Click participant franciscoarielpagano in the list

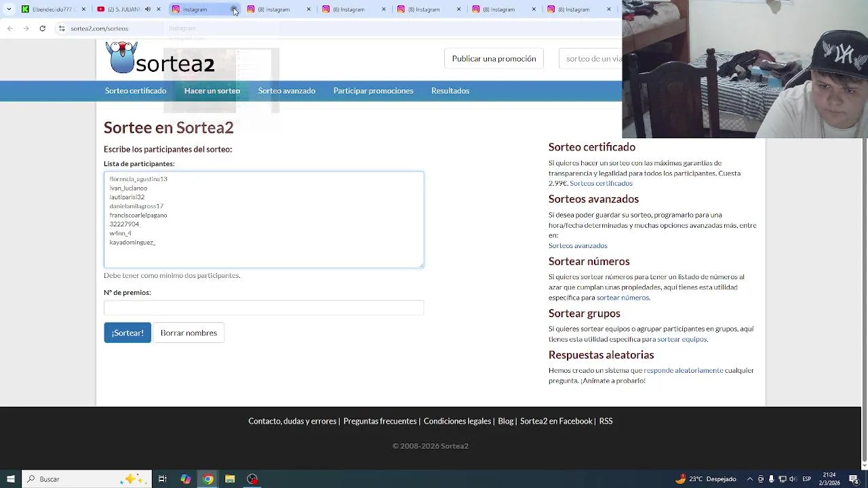(138, 215)
